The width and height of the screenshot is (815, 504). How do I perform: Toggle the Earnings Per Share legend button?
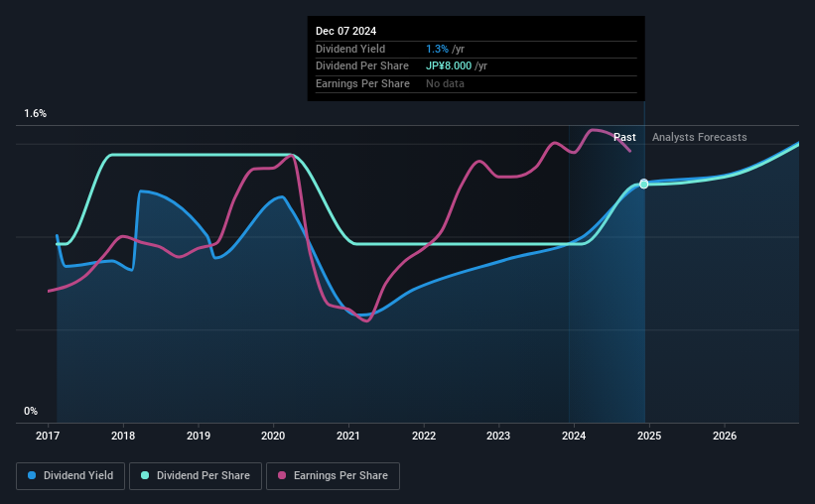(333, 476)
